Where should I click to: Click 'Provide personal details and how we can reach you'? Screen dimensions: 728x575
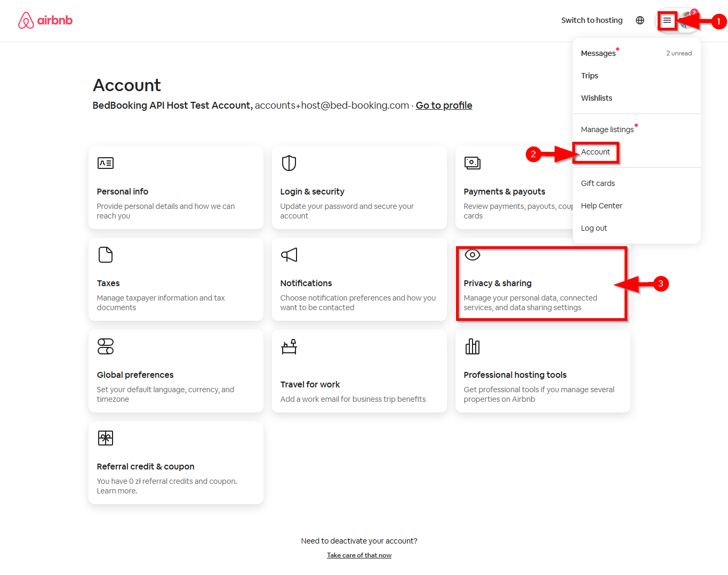pyautogui.click(x=165, y=211)
